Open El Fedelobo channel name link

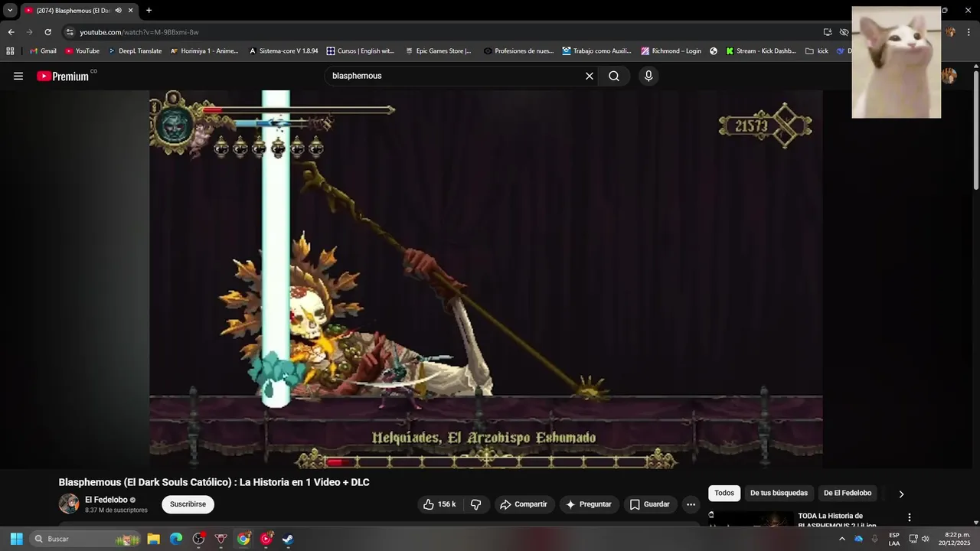[106, 500]
